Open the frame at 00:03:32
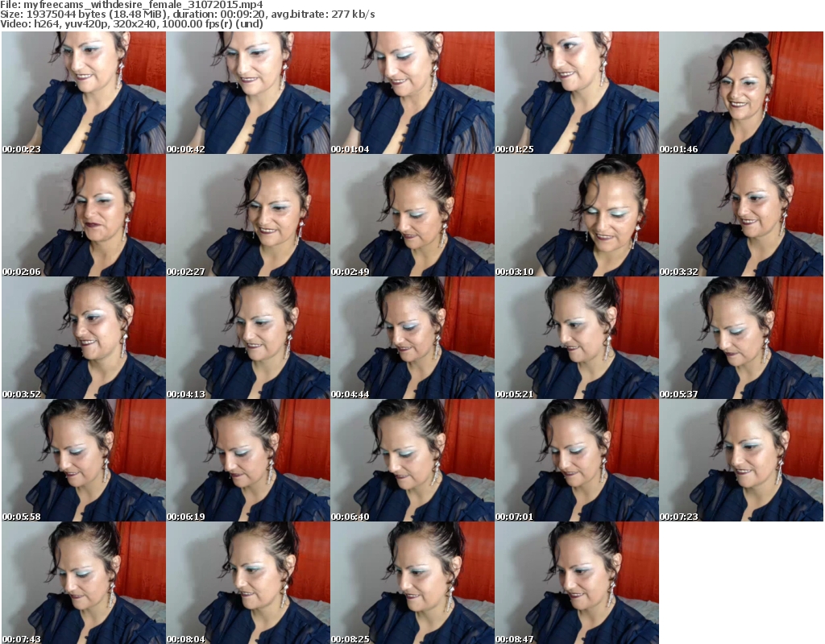Image resolution: width=825 pixels, height=644 pixels. (x=741, y=215)
